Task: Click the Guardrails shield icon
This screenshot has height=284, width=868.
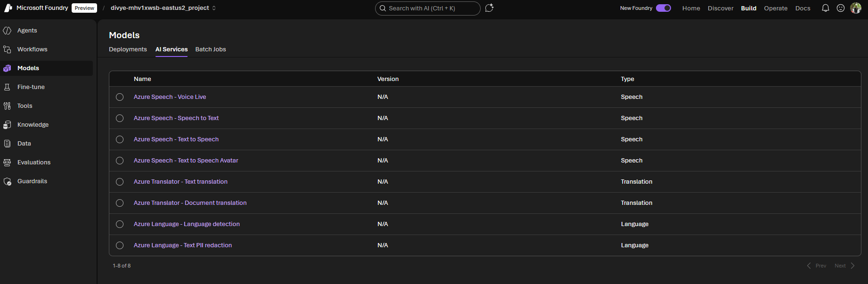Action: (7, 181)
